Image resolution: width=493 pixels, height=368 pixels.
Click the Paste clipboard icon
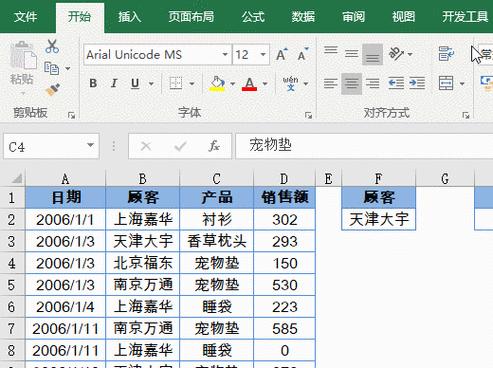pos(23,55)
